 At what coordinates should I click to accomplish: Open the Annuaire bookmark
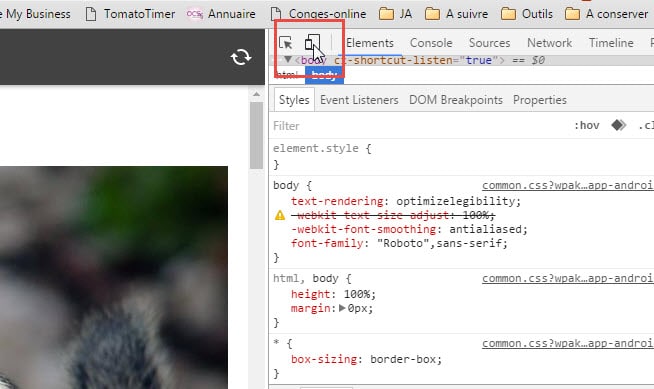pos(221,14)
